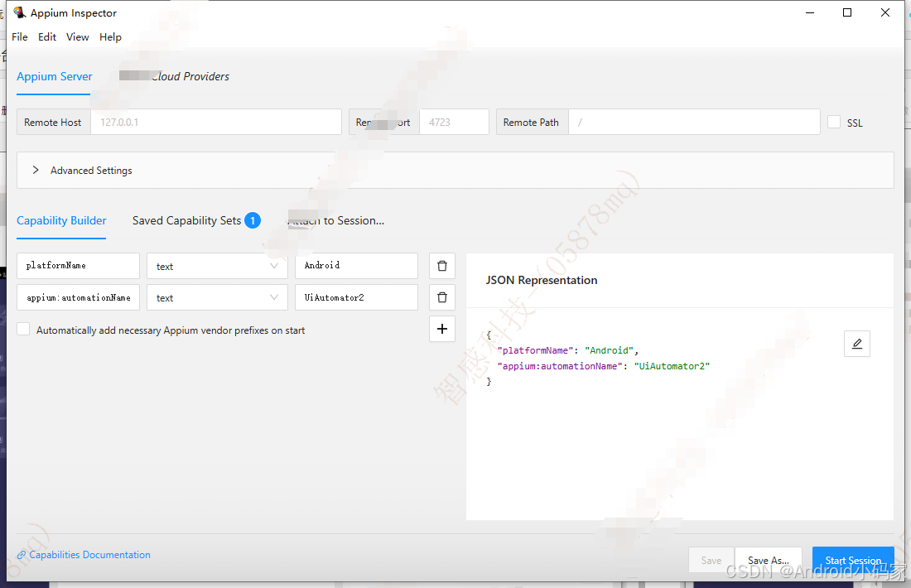This screenshot has height=588, width=911.
Task: Add a new capability row with plus icon
Action: tap(442, 329)
